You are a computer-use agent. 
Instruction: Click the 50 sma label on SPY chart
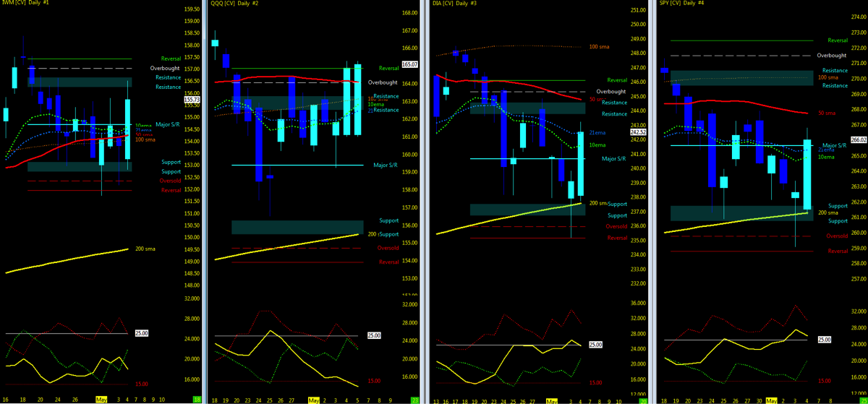(826, 113)
